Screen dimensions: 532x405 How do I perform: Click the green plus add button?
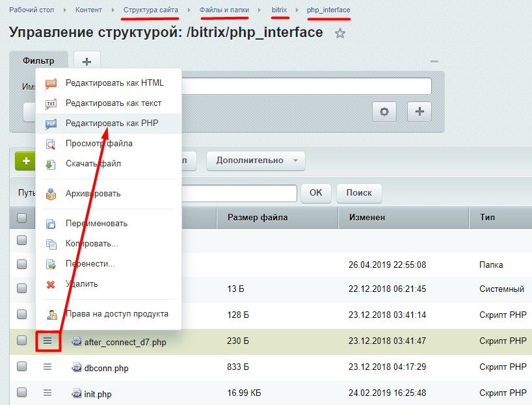(x=25, y=161)
